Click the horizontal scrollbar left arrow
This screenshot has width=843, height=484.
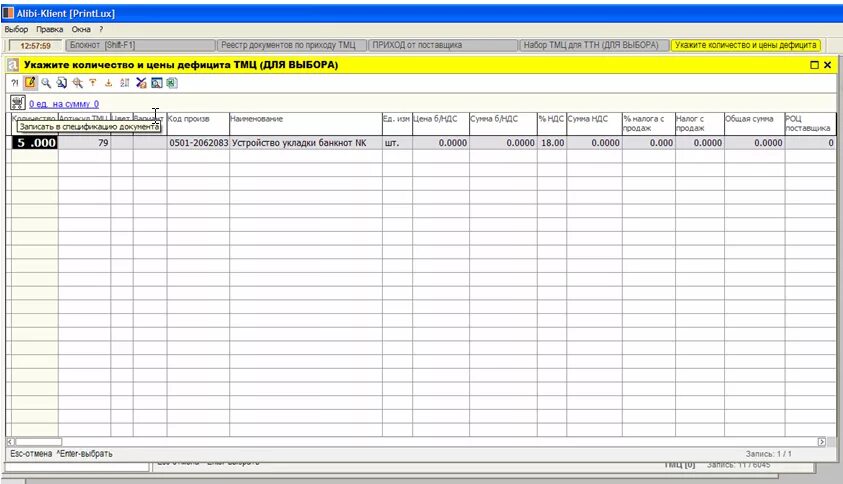pos(11,442)
